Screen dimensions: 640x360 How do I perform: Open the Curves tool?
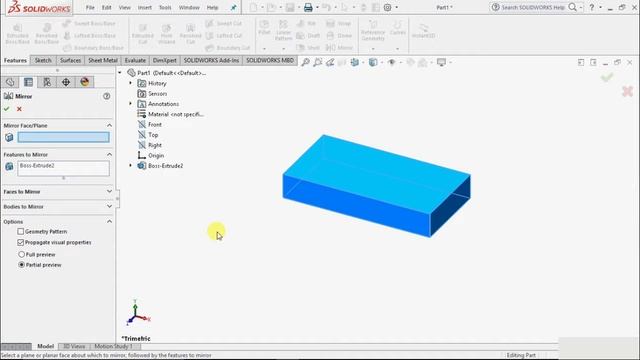point(398,28)
